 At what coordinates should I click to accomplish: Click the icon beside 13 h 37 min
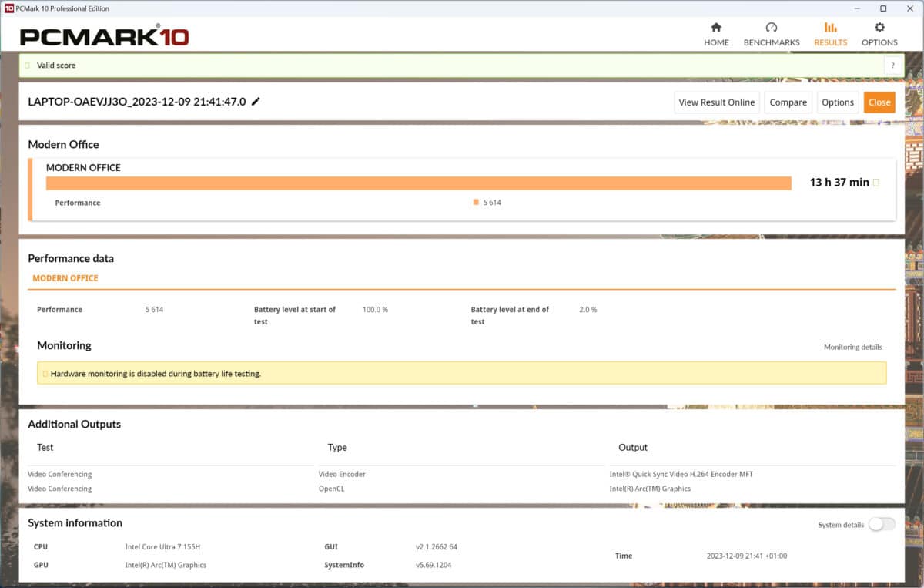(876, 183)
